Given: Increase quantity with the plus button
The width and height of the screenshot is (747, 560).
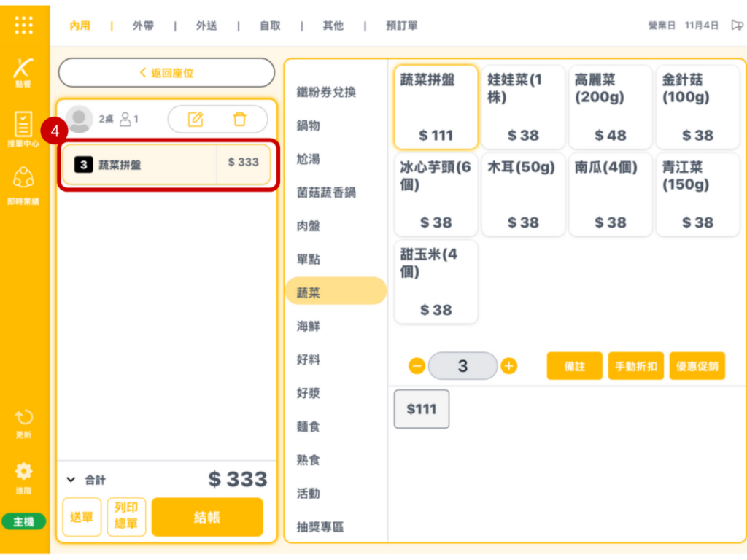Looking at the screenshot, I should (x=509, y=366).
